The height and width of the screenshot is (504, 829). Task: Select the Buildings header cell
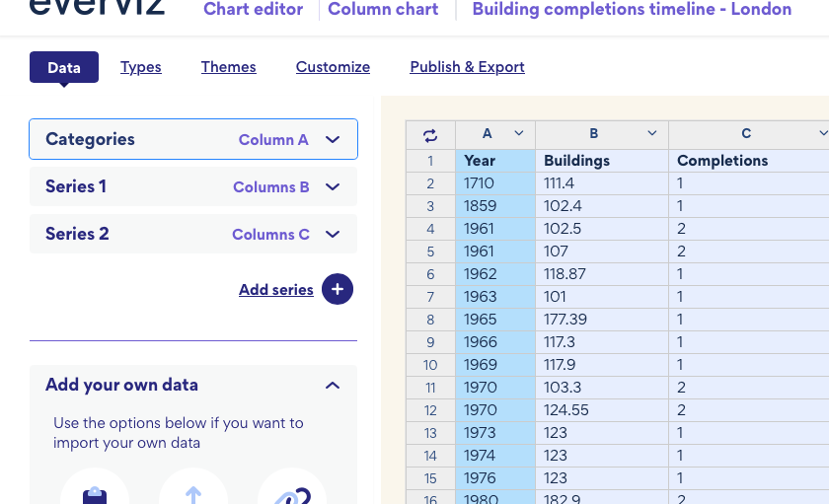[601, 161]
